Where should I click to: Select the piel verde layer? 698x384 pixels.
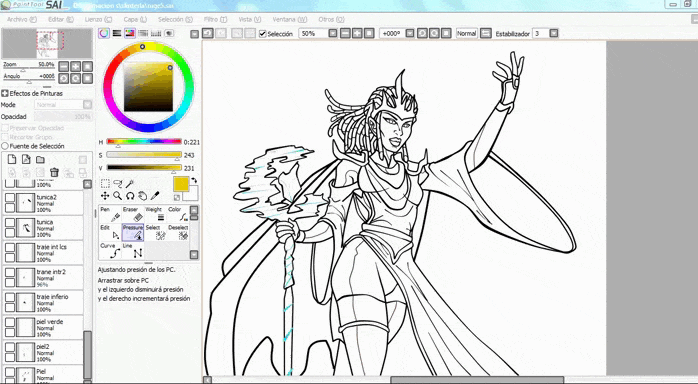pos(43,327)
